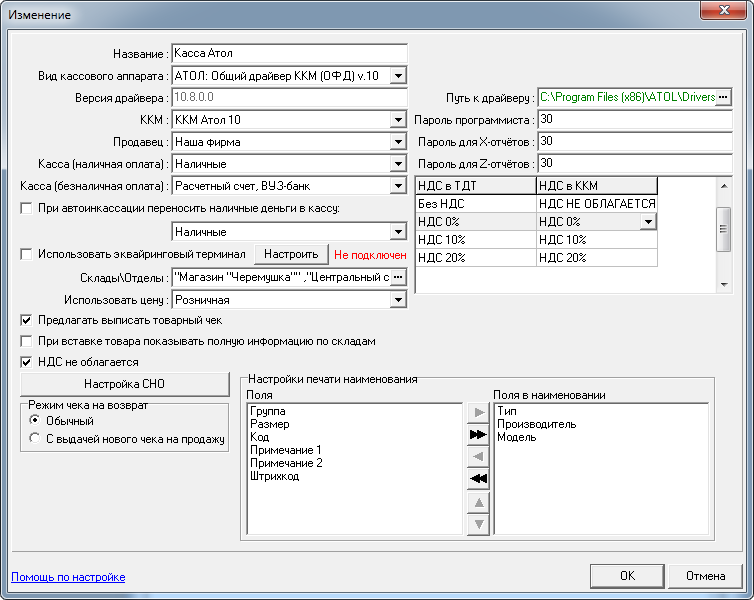Click the move-all-right double arrow button
Image resolution: width=754 pixels, height=600 pixels.
tap(478, 435)
